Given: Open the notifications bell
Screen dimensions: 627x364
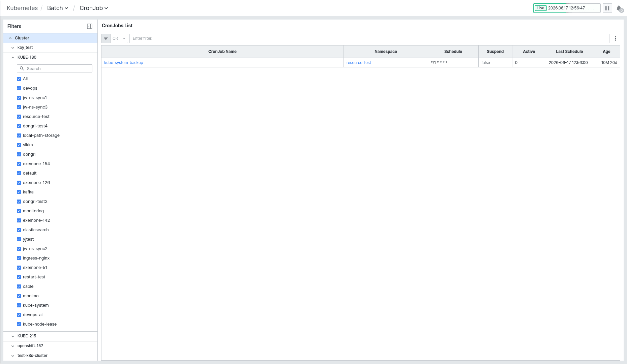Looking at the screenshot, I should (x=619, y=8).
